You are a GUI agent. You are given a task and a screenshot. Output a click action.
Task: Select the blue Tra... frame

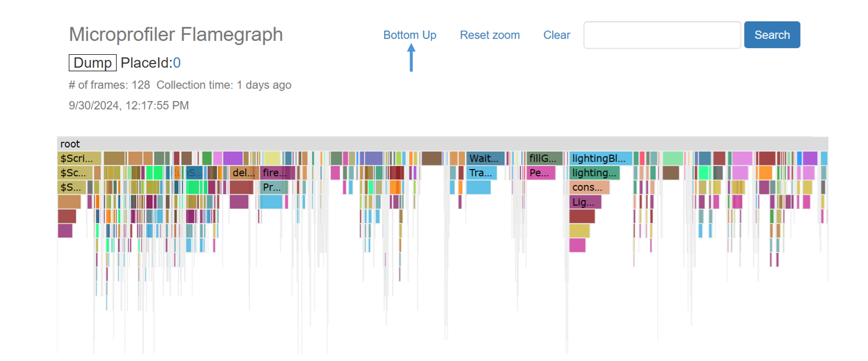pyautogui.click(x=482, y=173)
